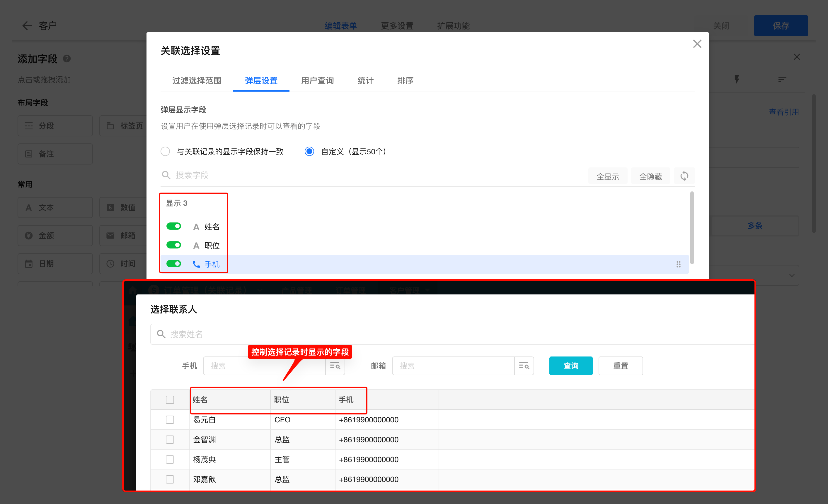
Task: Check the box for 易元白 row
Action: click(x=170, y=420)
